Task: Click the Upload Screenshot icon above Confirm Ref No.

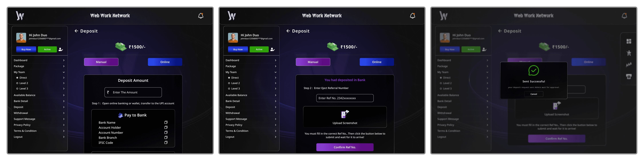Action: point(345,114)
